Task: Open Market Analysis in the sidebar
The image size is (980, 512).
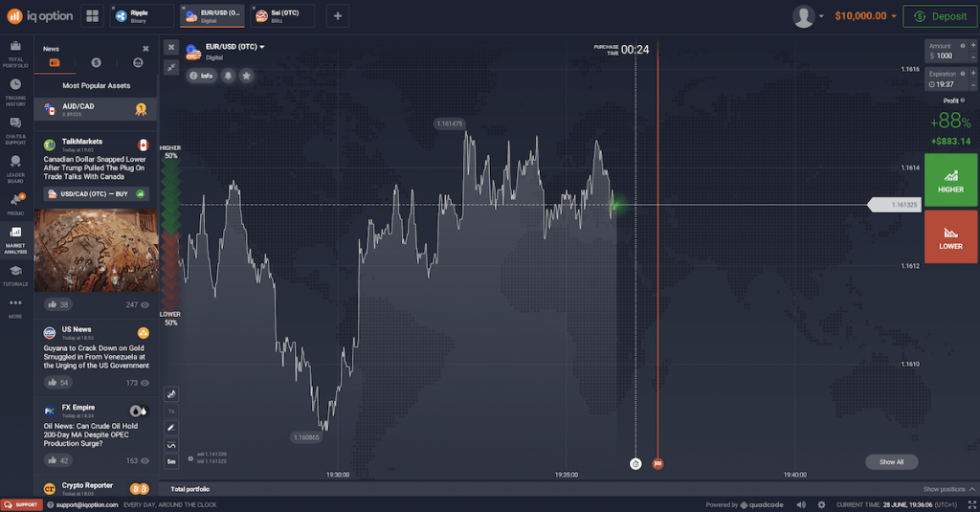Action: coord(15,240)
